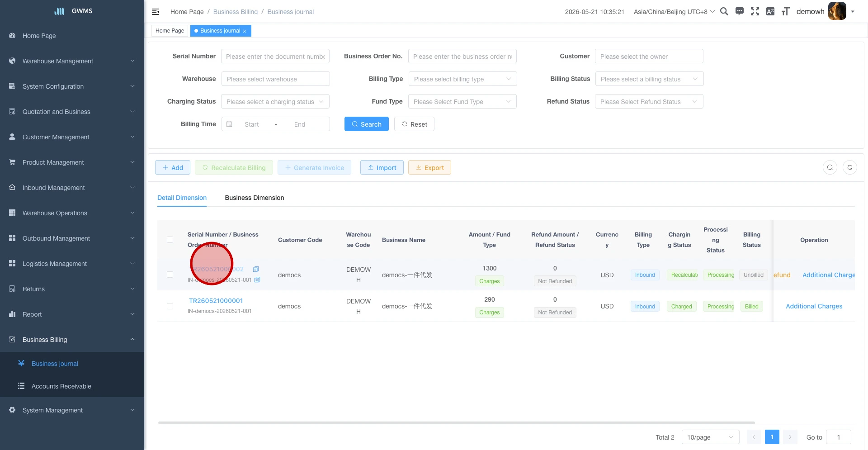
Task: Switch to Business Dimension tab
Action: [x=255, y=198]
